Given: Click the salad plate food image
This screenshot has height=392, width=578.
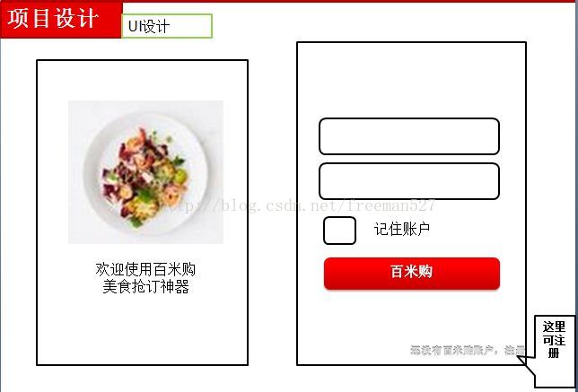Looking at the screenshot, I should pos(145,172).
